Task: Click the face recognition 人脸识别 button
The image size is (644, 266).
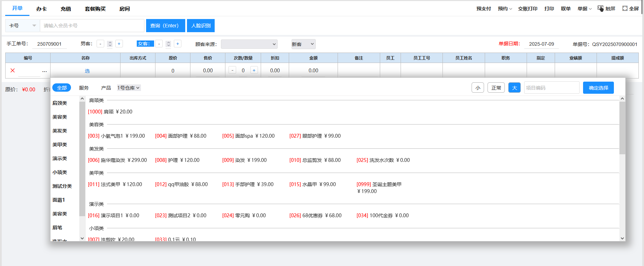Action: tap(201, 26)
